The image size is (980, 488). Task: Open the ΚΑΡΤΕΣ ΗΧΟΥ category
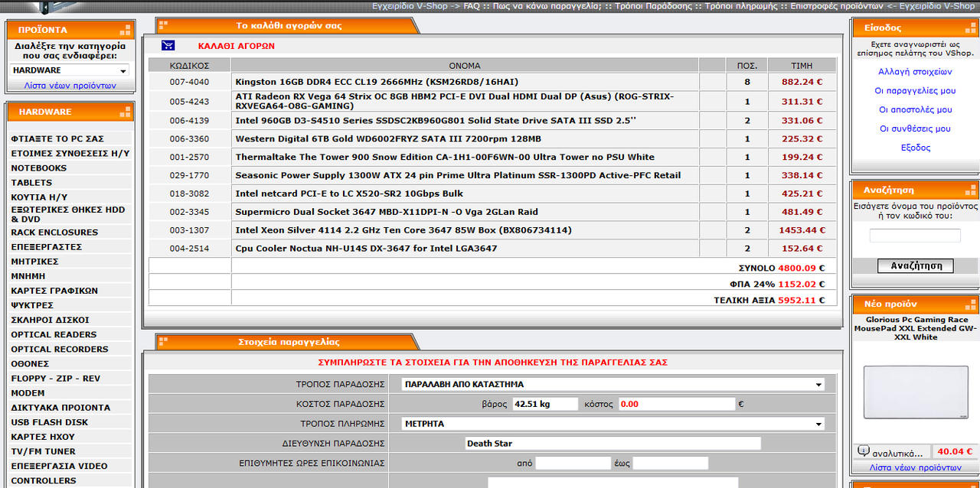[x=43, y=437]
